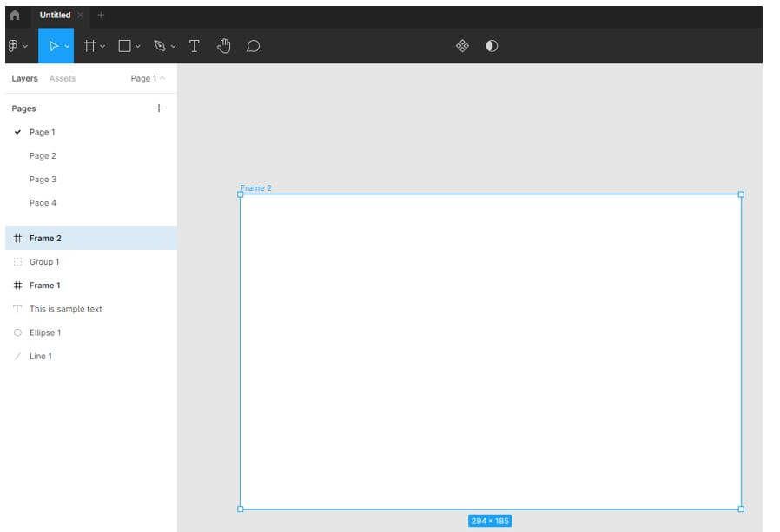The height and width of the screenshot is (532, 780).
Task: Select Page 1 in pages list
Action: pos(91,132)
